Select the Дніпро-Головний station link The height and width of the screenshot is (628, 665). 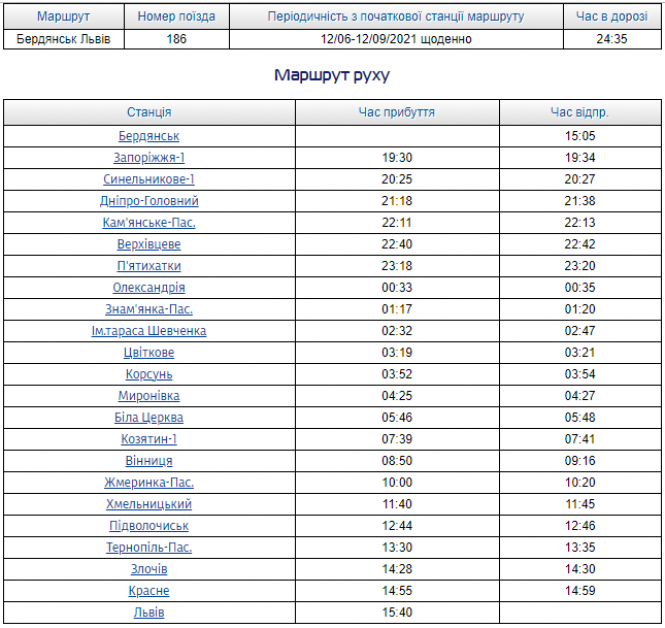(149, 201)
